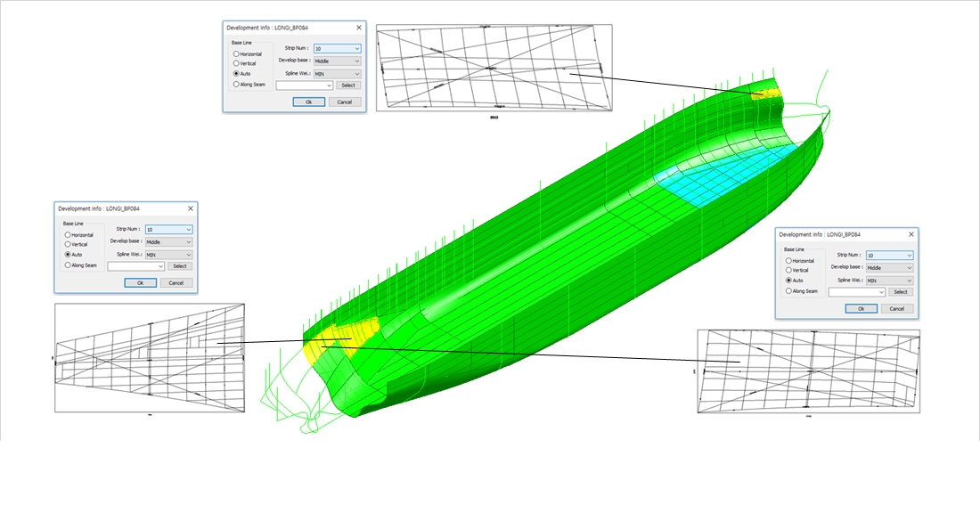
Task: Select Horizontal radio in top dialog
Action: click(x=236, y=54)
